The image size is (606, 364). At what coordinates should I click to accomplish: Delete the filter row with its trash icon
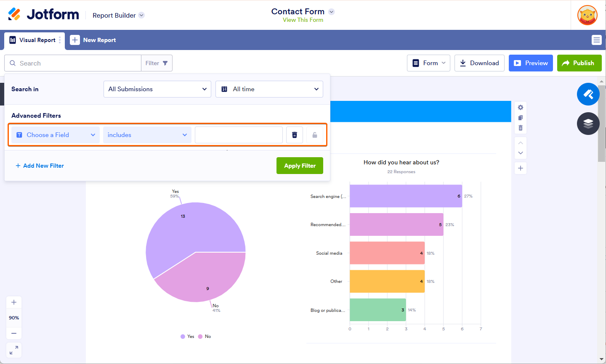click(x=295, y=135)
